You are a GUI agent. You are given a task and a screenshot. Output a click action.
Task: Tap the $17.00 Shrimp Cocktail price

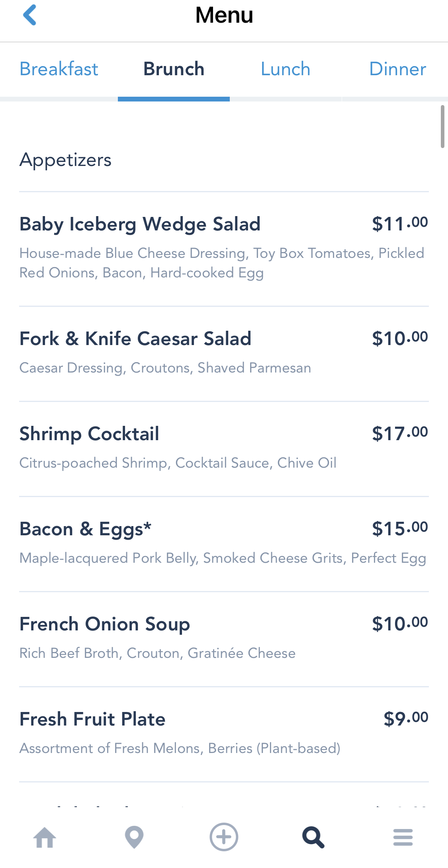tap(400, 433)
